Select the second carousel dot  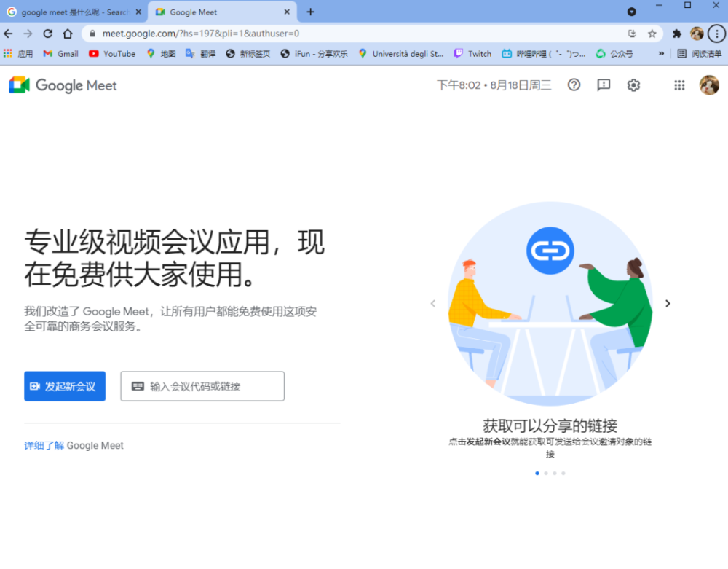[546, 474]
